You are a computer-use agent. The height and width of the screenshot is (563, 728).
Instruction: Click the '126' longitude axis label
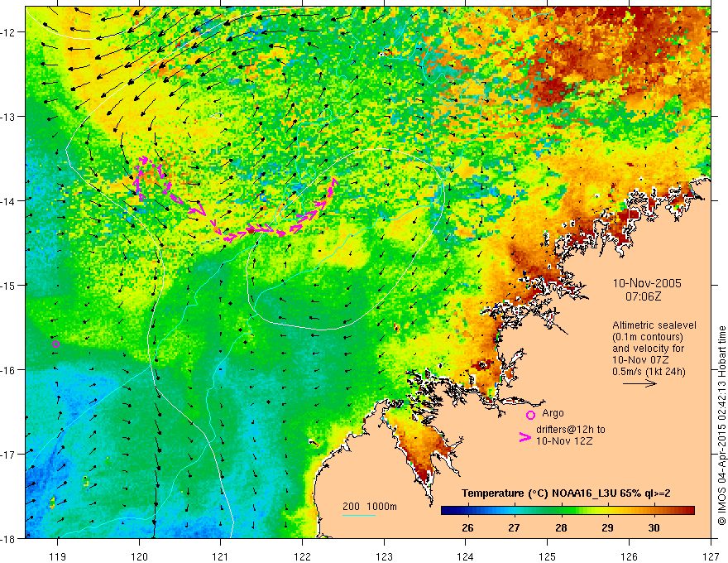[629, 556]
